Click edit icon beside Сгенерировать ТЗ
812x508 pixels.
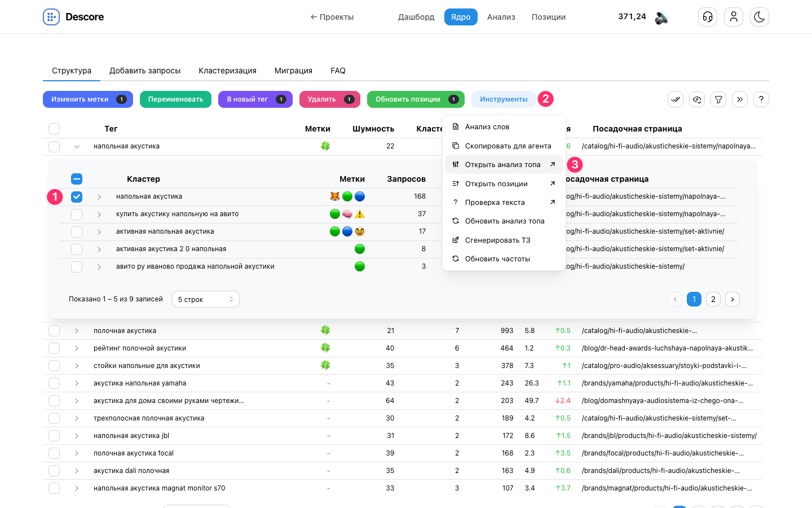point(456,240)
